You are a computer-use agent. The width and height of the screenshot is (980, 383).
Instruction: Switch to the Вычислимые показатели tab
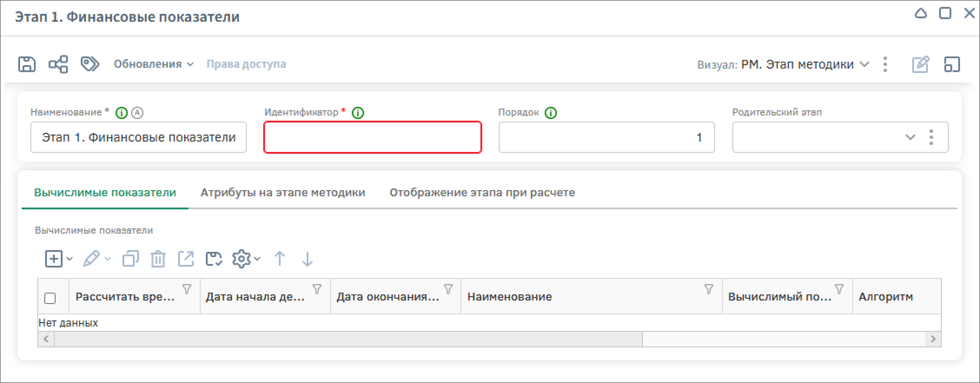105,192
